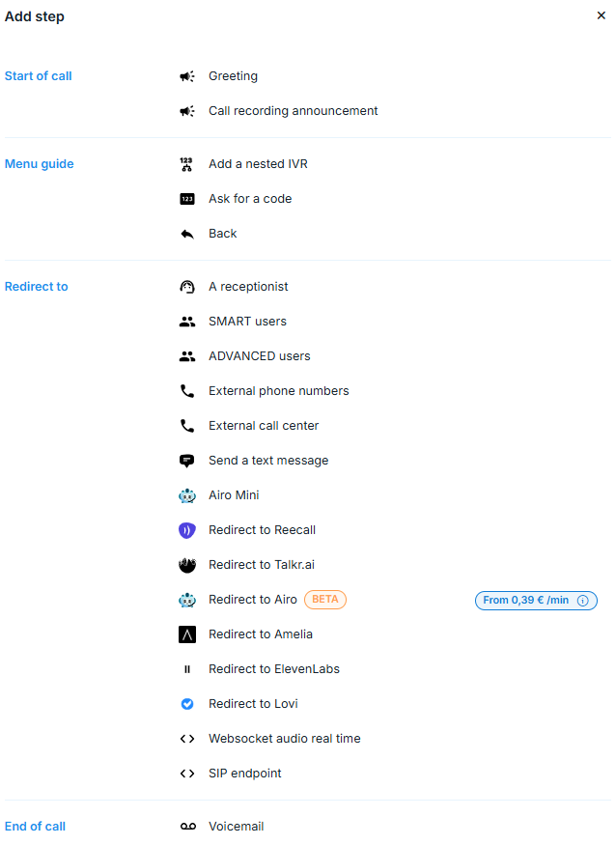Viewport: 616px width, 845px height.
Task: Click the BETA badge beside Redirect to Airo
Action: 325,600
